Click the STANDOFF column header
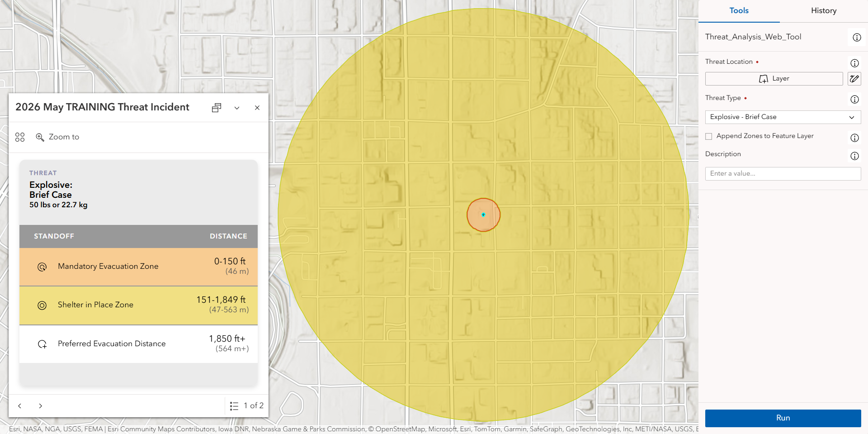 (x=54, y=236)
